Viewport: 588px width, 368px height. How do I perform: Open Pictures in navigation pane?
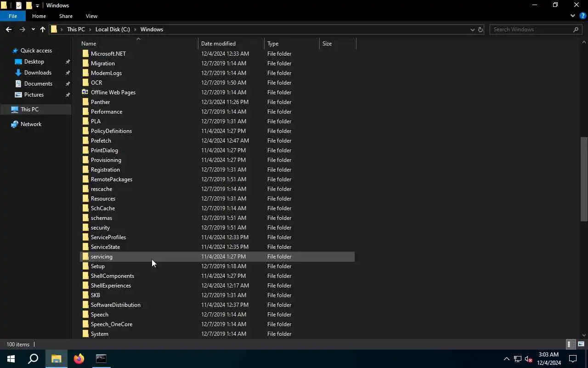34,95
